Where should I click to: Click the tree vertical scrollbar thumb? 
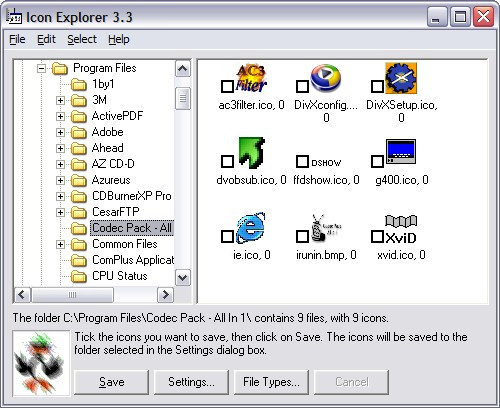click(183, 98)
